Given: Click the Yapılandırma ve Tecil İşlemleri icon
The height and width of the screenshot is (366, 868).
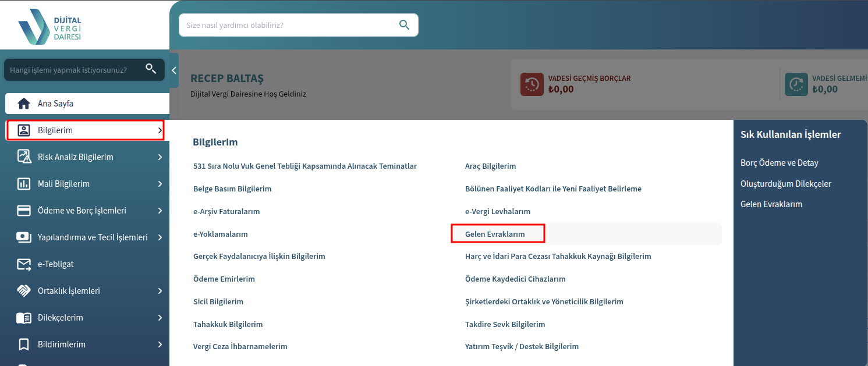Looking at the screenshot, I should coord(24,237).
